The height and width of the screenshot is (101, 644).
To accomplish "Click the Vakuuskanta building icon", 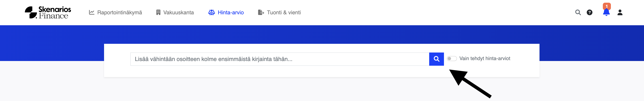I will click(158, 13).
